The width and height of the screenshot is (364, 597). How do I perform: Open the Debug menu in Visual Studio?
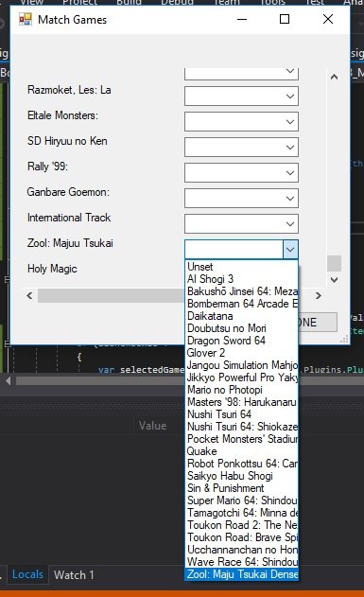coord(177,2)
